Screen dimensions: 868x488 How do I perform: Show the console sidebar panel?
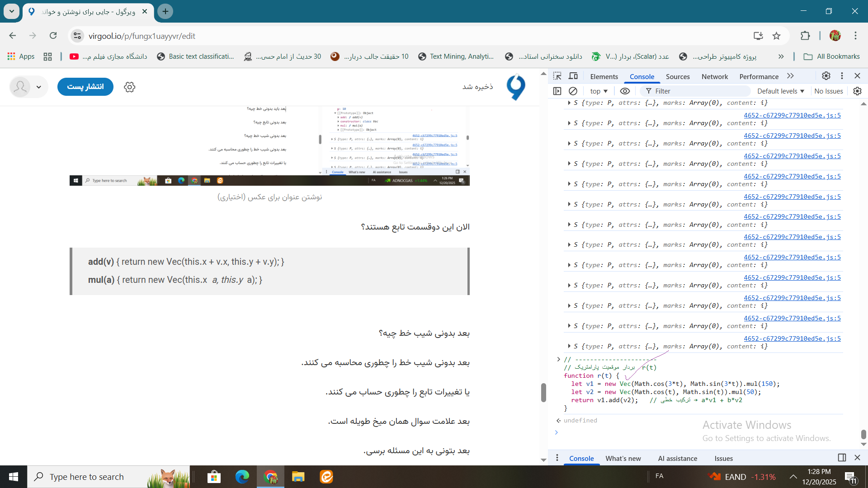(x=557, y=91)
